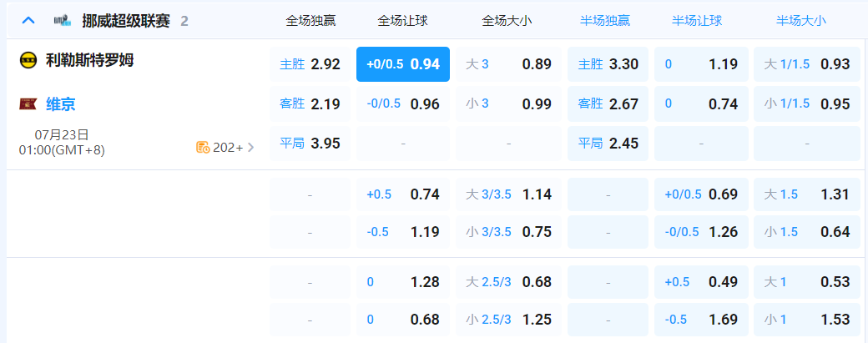The width and height of the screenshot is (868, 343).
Task: Select 大 1 at 0.53
Action: 807,282
